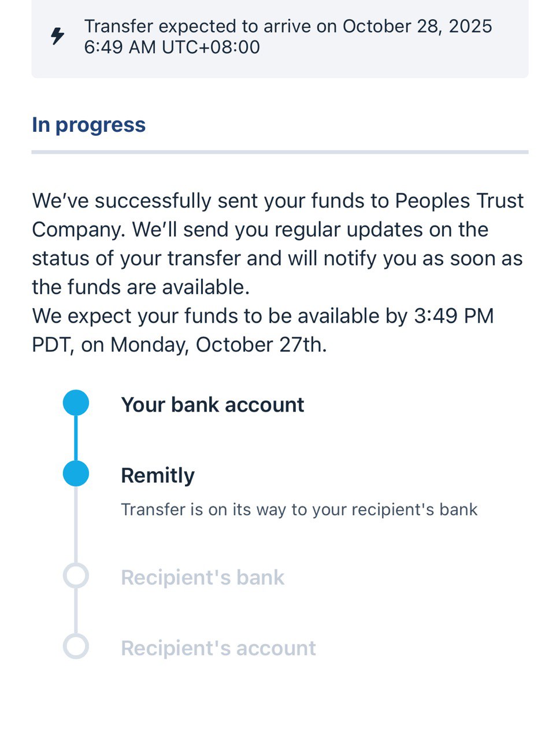Tap the empty circle for Recipient's account
The height and width of the screenshot is (740, 560).
click(76, 646)
